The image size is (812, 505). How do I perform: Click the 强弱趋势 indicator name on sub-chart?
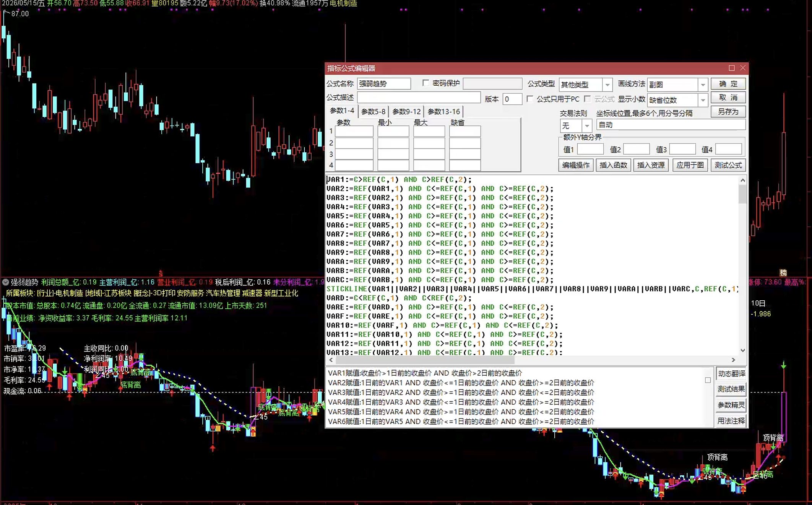[24, 282]
